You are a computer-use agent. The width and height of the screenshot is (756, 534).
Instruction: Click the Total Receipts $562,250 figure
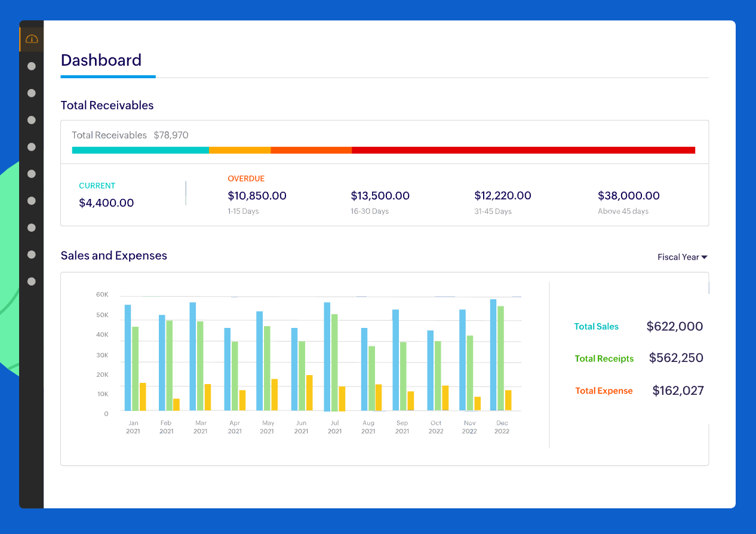point(676,358)
